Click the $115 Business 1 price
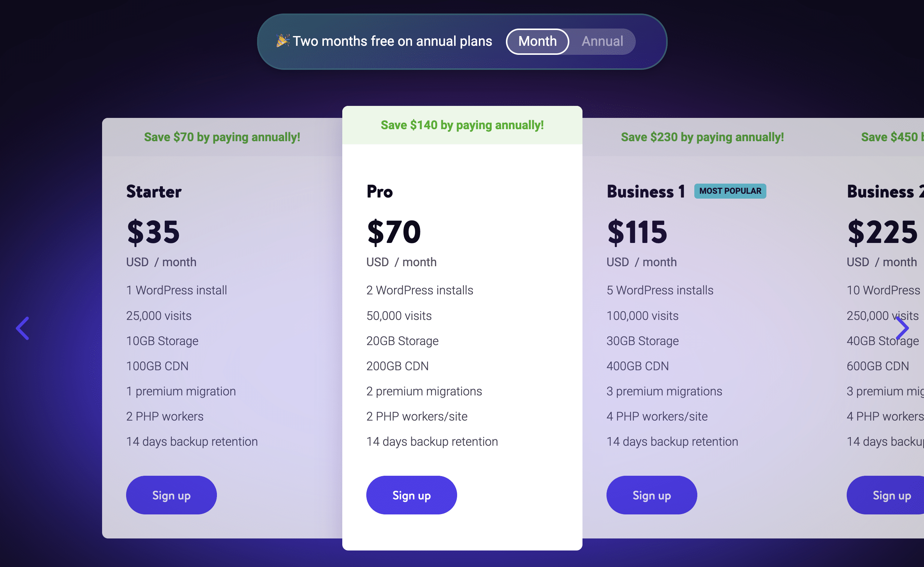924x567 pixels. coord(637,232)
